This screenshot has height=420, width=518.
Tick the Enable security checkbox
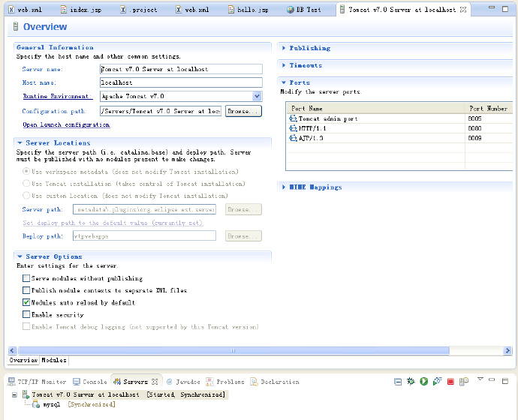(26, 314)
